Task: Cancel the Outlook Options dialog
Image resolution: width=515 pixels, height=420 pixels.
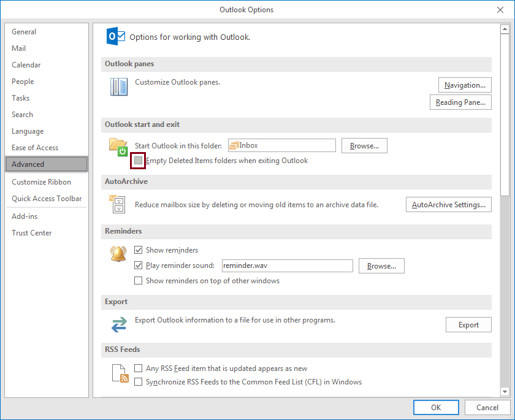Action: (x=487, y=407)
